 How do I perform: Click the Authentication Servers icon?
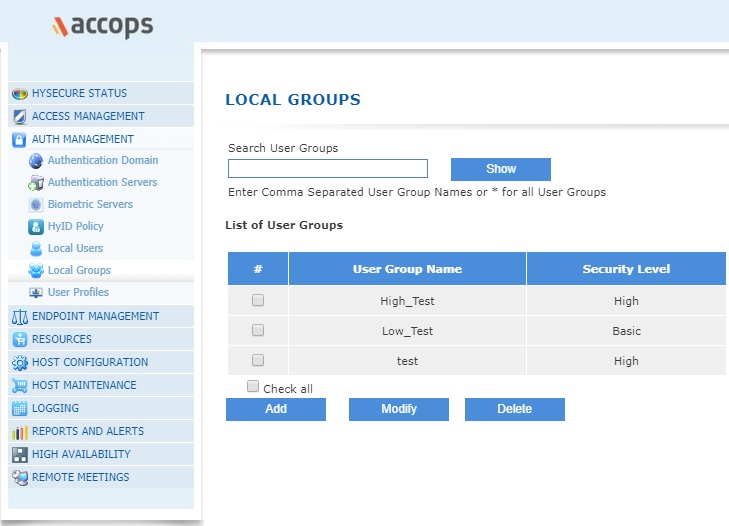click(36, 183)
